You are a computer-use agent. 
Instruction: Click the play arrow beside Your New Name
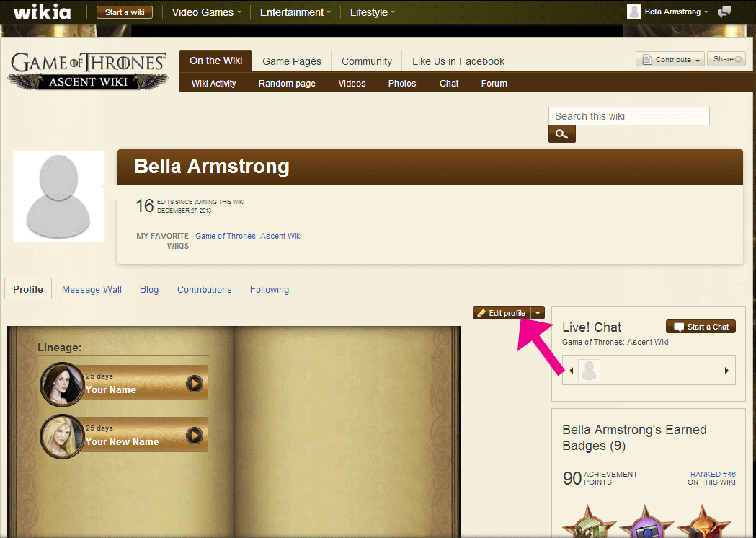195,436
